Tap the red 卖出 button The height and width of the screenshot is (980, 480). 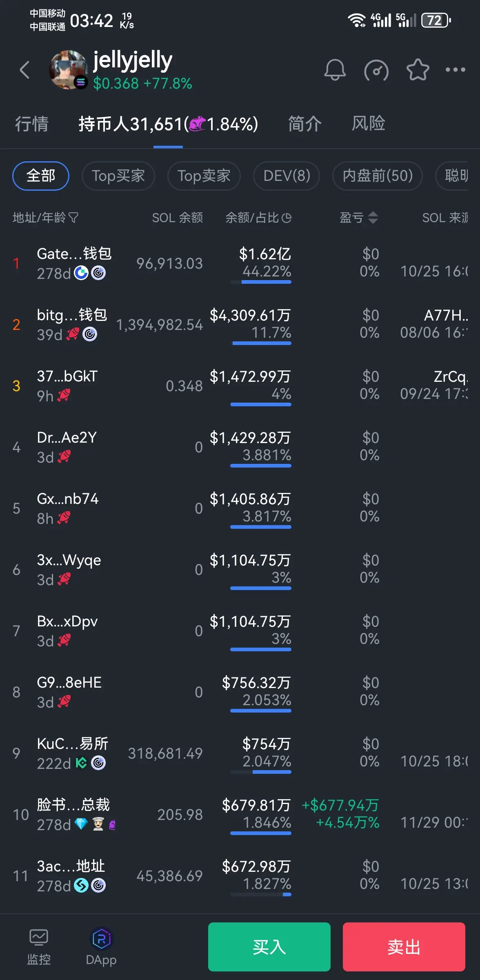(404, 947)
